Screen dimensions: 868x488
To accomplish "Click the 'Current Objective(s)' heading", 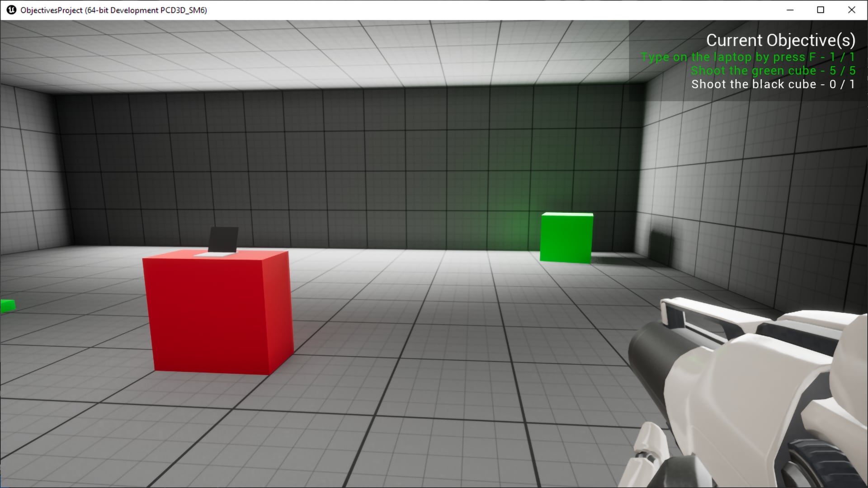I will [781, 40].
